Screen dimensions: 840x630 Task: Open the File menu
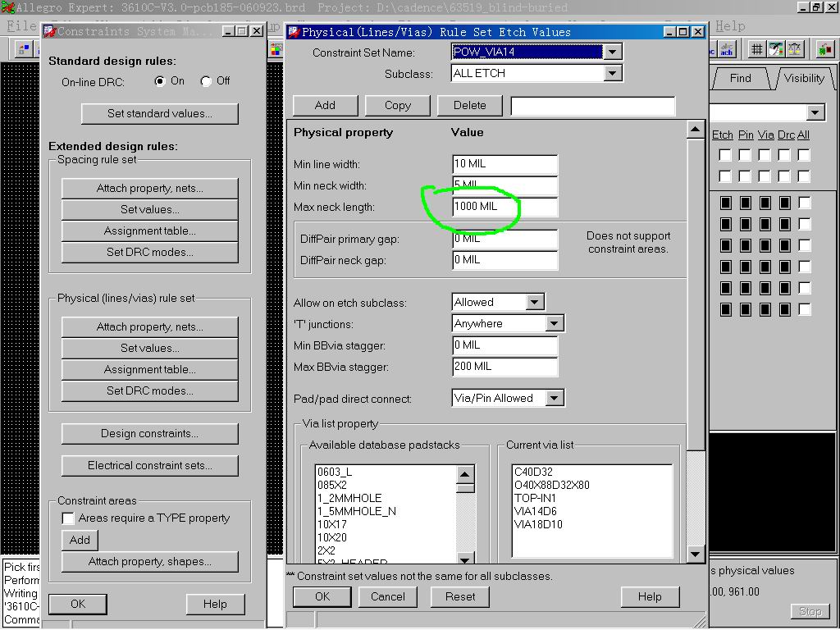pos(21,25)
